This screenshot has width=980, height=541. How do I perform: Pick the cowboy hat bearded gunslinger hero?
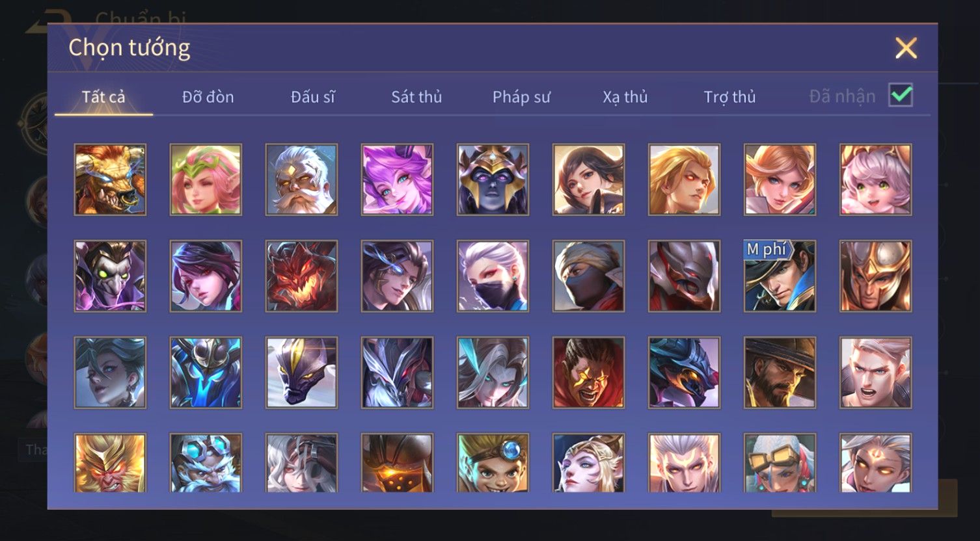pyautogui.click(x=780, y=372)
